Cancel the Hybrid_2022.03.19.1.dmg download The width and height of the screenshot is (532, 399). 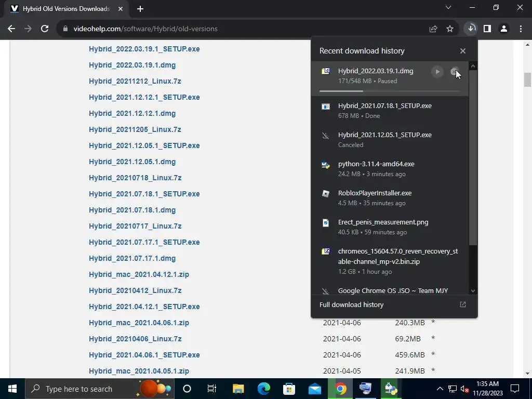[454, 72]
